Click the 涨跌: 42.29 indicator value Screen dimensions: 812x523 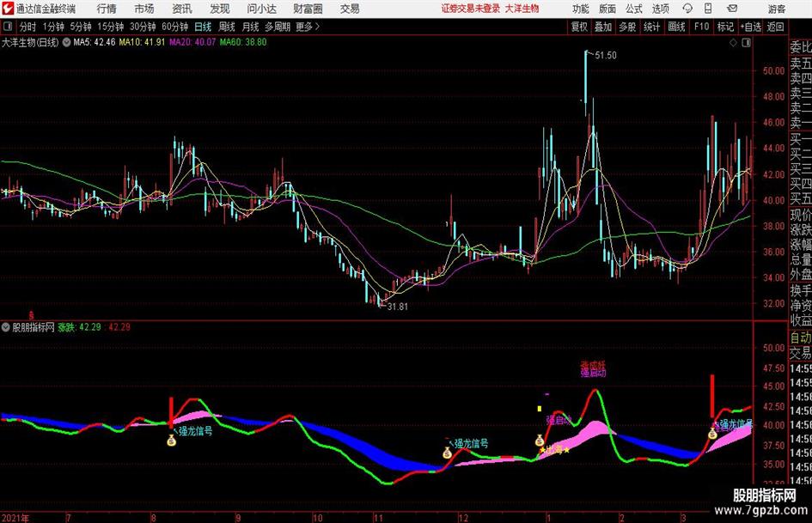pos(79,327)
